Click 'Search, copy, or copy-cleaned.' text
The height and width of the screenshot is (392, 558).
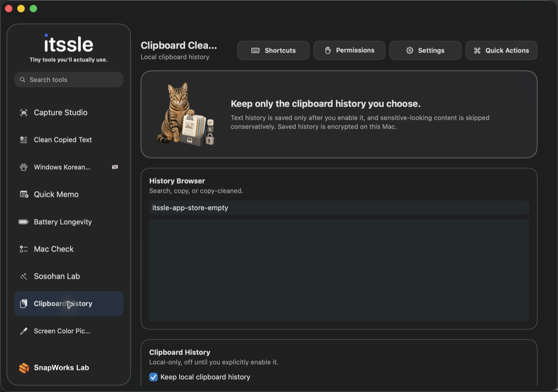pos(196,191)
